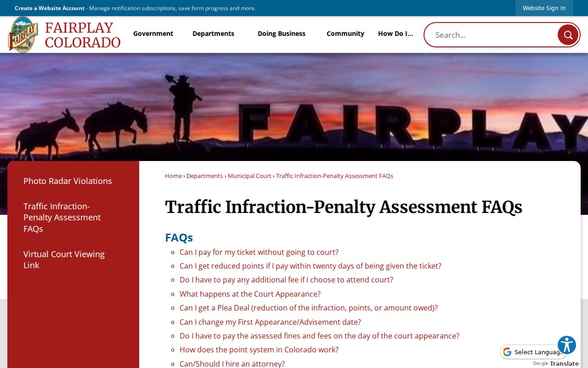
Task: Open 'Can I pay for my ticket without going to court?'
Action: pyautogui.click(x=259, y=252)
